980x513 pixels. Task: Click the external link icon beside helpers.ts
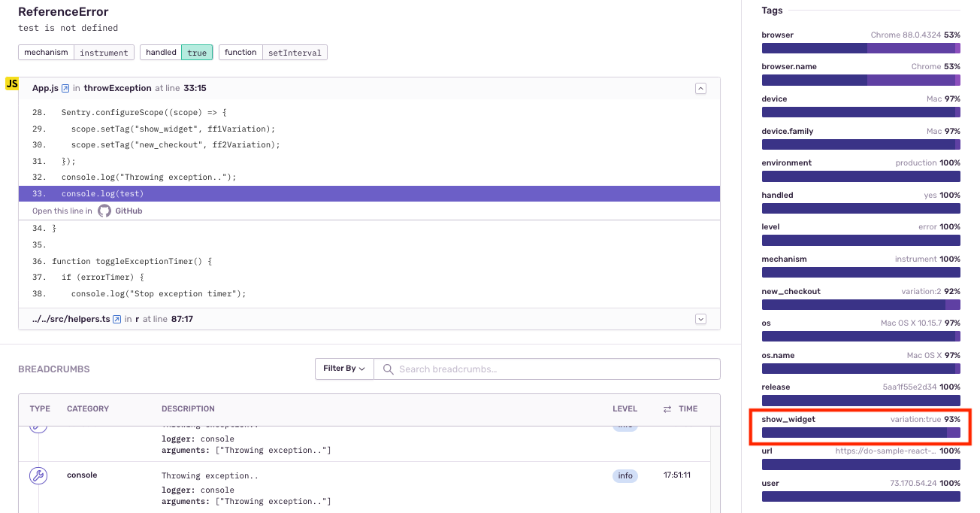coord(117,320)
